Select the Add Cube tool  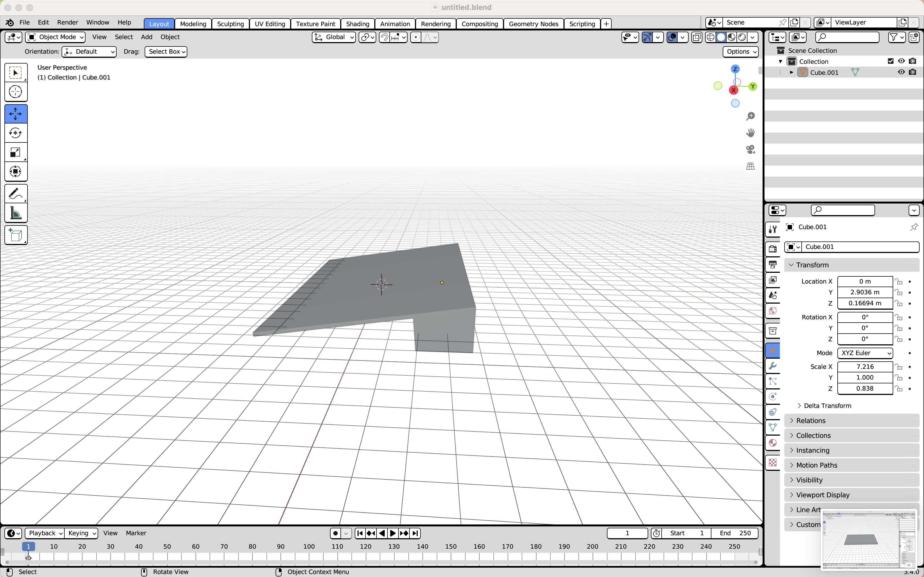(x=16, y=235)
